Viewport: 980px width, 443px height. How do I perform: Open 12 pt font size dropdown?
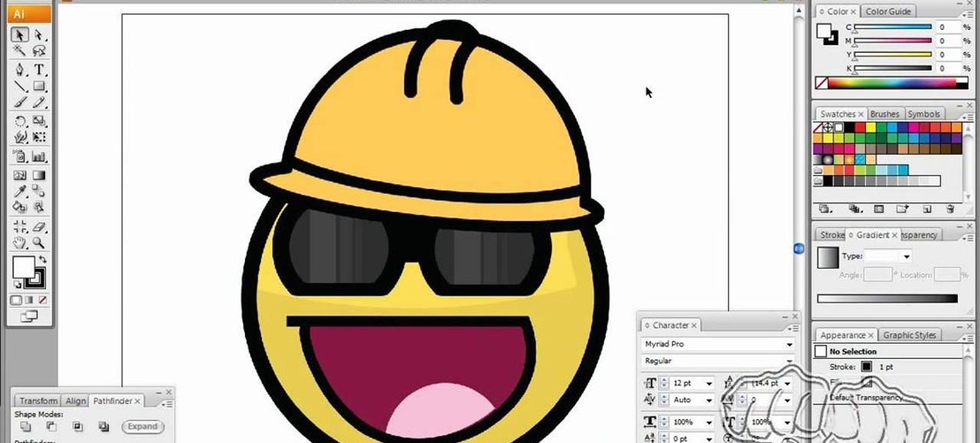pyautogui.click(x=709, y=383)
